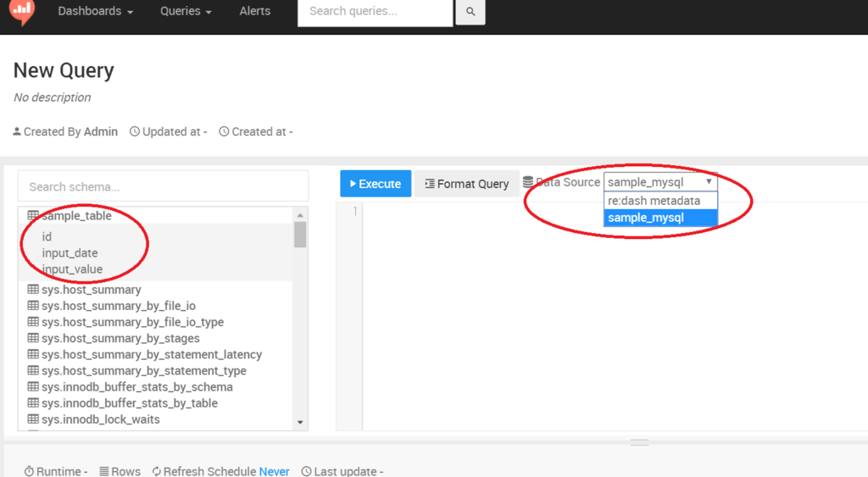Click the Last update clock icon
868x477 pixels.
tap(306, 471)
